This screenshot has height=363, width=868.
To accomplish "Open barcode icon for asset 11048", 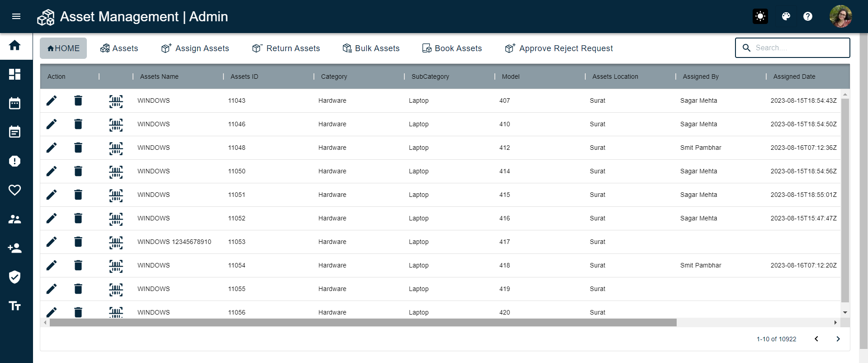I will coord(116,148).
